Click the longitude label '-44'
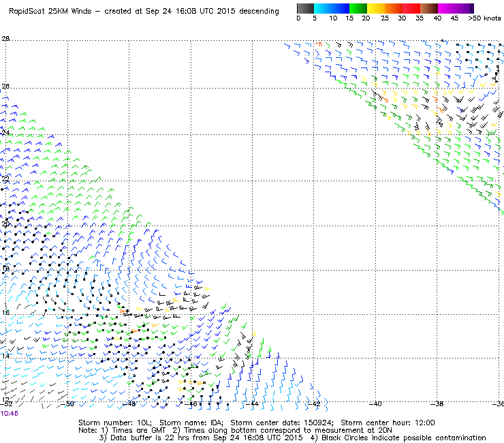Image resolution: width=504 pixels, height=443 pixels. 252,403
